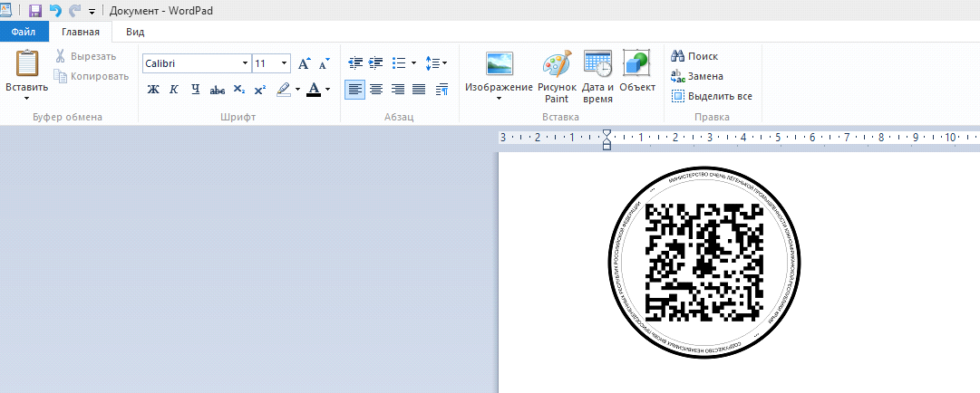Click Копировать button
The width and height of the screenshot is (980, 393).
click(x=92, y=76)
